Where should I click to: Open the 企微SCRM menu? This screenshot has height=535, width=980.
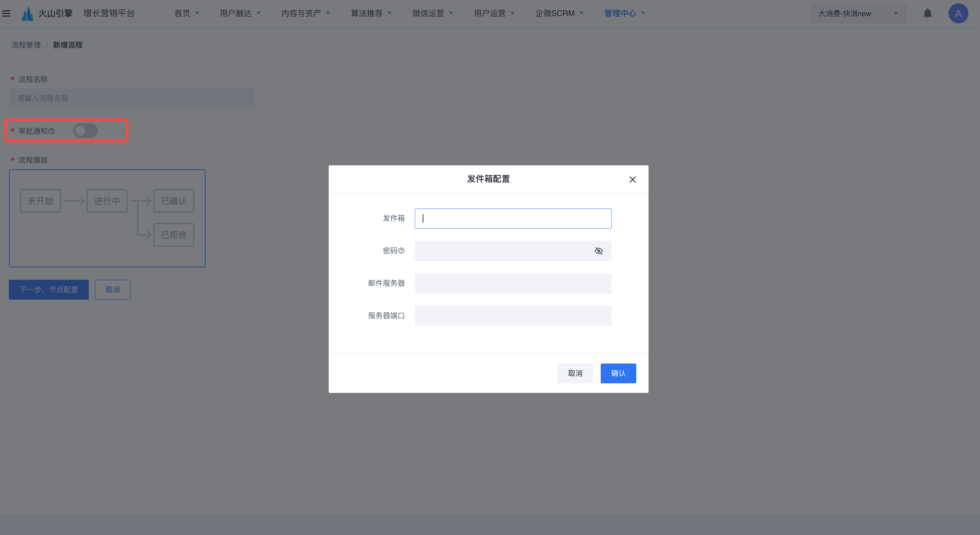pyautogui.click(x=559, y=13)
